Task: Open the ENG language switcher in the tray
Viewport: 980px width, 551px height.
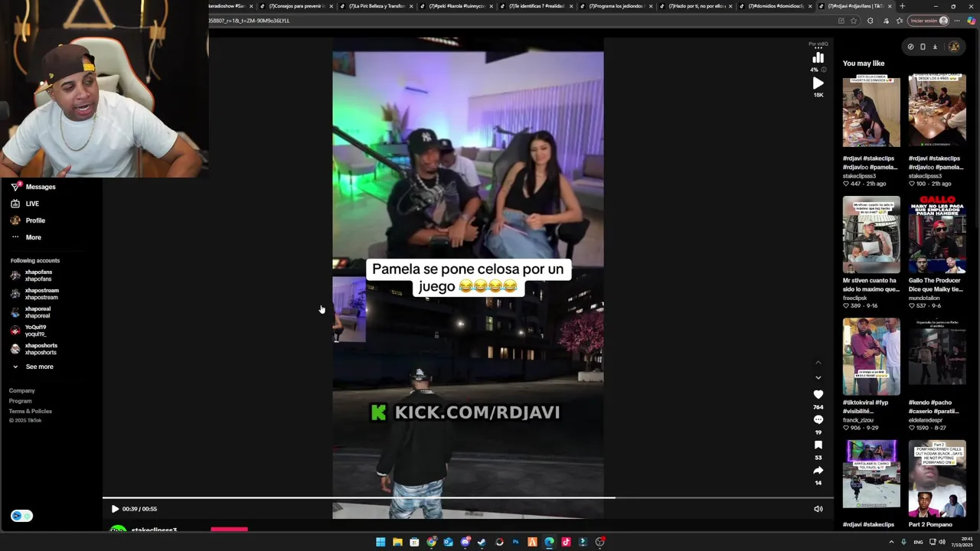Action: point(918,542)
